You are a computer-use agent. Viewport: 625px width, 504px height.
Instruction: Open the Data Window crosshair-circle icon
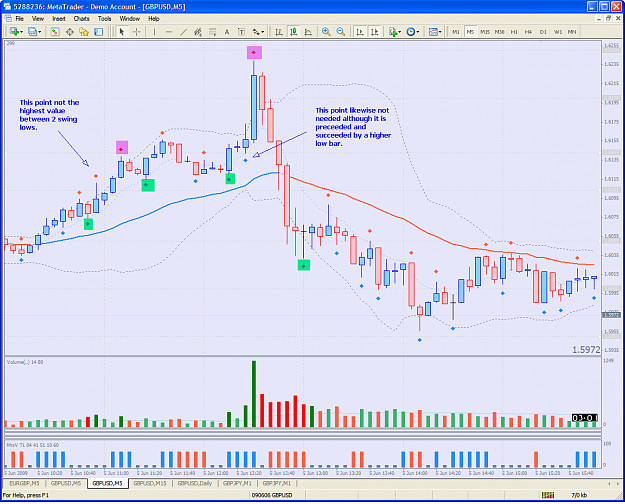(69, 32)
